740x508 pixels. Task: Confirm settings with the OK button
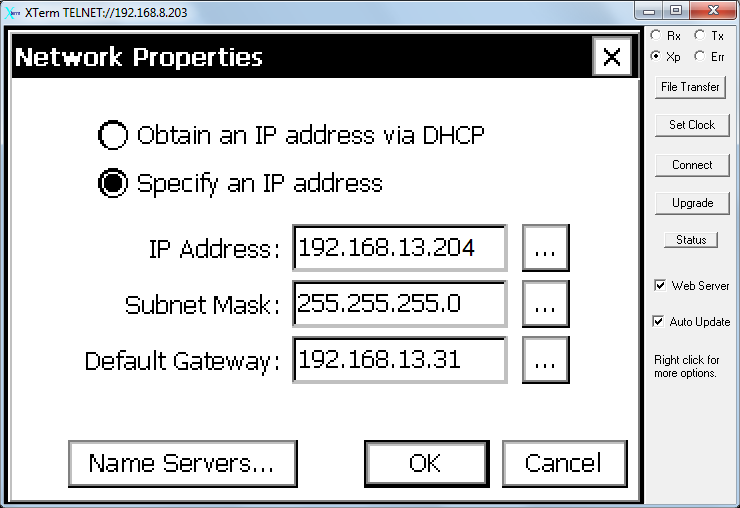(x=427, y=464)
